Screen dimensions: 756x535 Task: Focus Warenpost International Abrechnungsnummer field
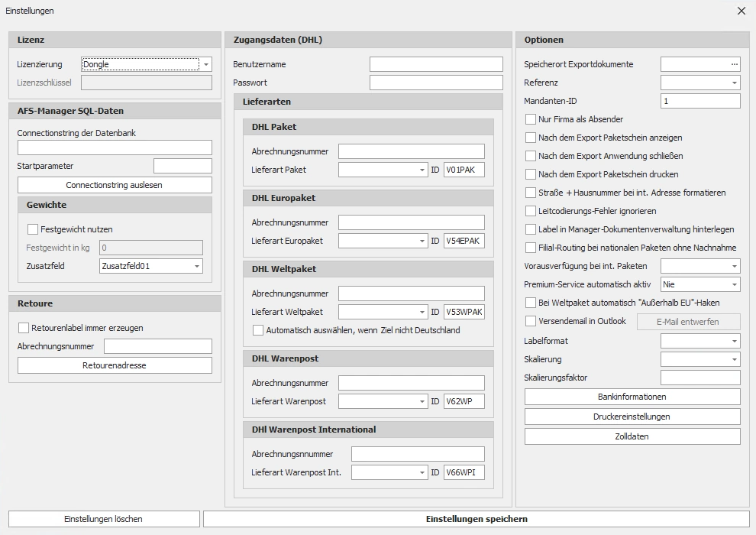(418, 454)
